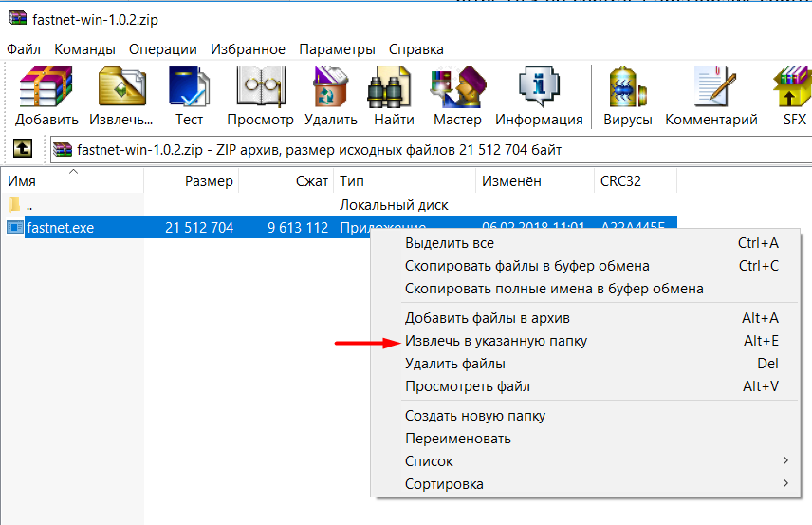Launch the Мастер wizard icon

[458, 87]
